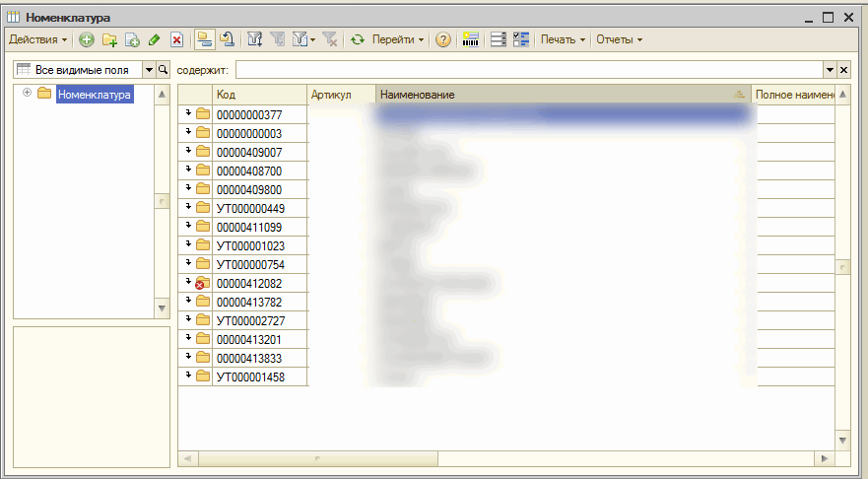Click the Add new group folder icon
This screenshot has height=479, width=868.
click(x=109, y=40)
